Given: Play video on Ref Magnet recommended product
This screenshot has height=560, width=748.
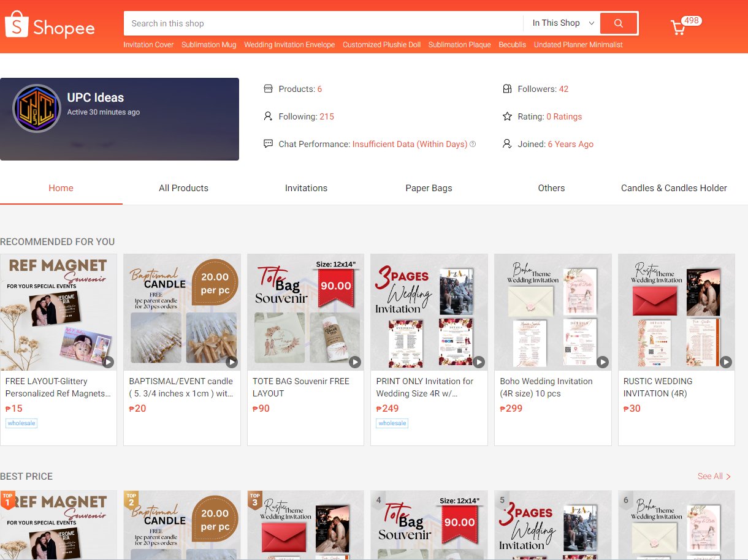Looking at the screenshot, I should click(108, 362).
